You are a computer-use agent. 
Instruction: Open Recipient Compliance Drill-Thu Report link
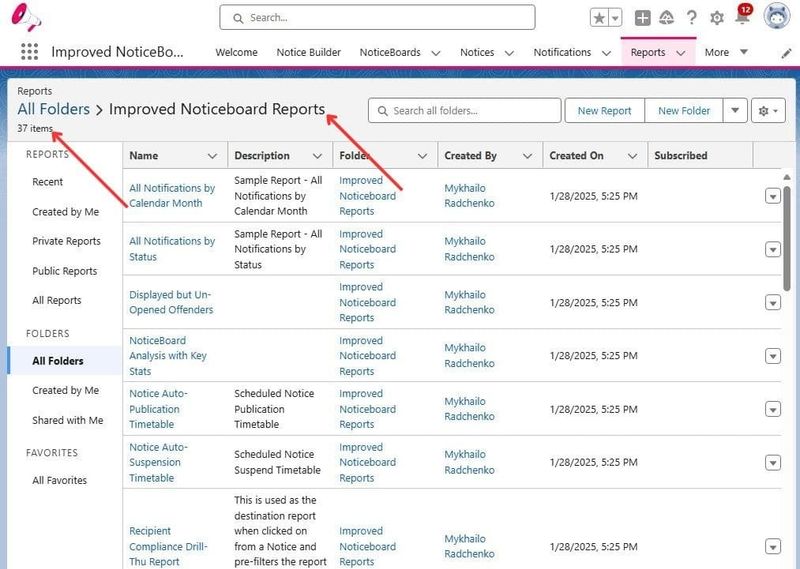click(x=168, y=546)
